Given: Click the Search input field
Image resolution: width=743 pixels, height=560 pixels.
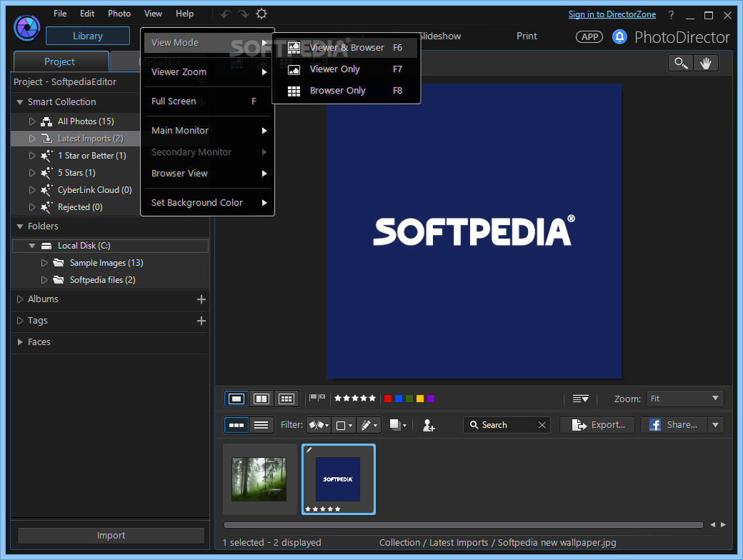Looking at the screenshot, I should (506, 425).
